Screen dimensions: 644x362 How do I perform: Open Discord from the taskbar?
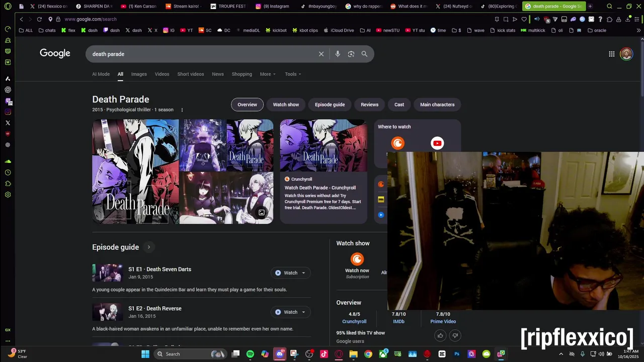point(280,354)
